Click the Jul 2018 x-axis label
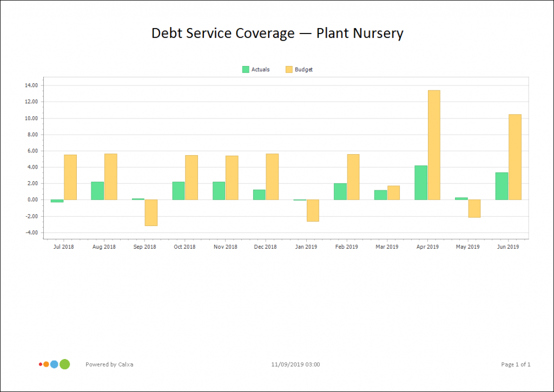 click(x=64, y=247)
